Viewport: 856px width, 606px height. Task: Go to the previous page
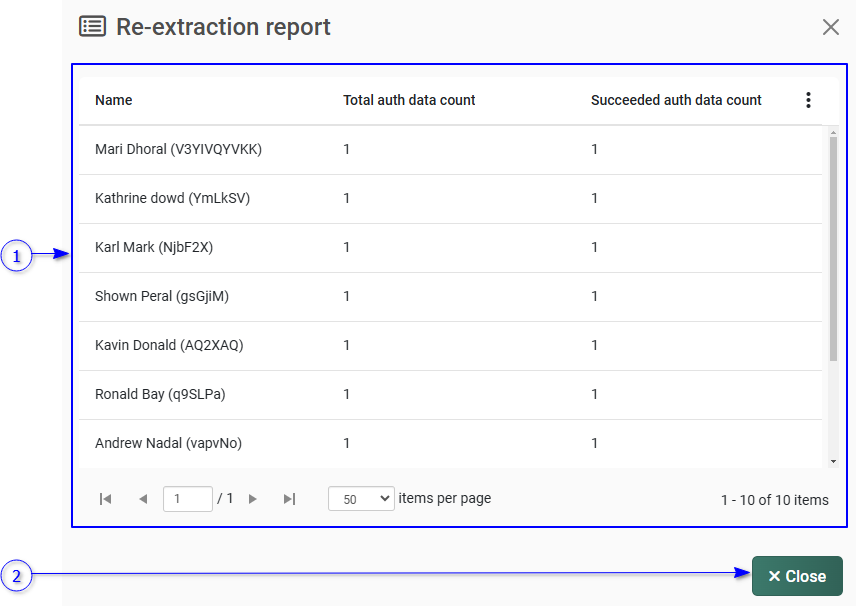coord(143,499)
